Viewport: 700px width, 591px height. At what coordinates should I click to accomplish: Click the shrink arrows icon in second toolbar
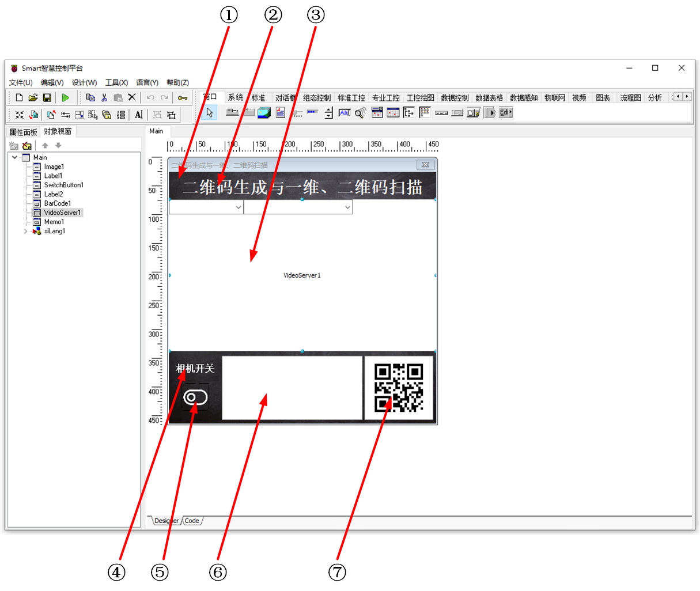point(20,115)
